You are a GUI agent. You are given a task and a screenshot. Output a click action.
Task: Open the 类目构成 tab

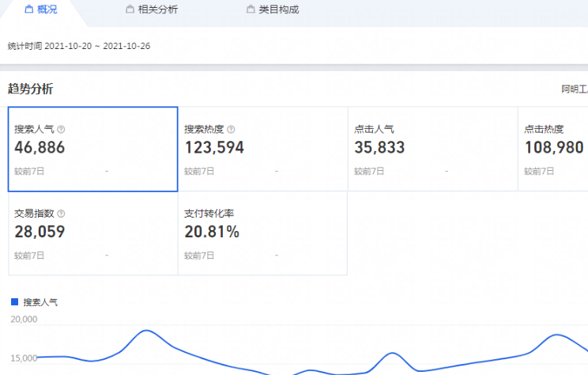click(x=273, y=9)
